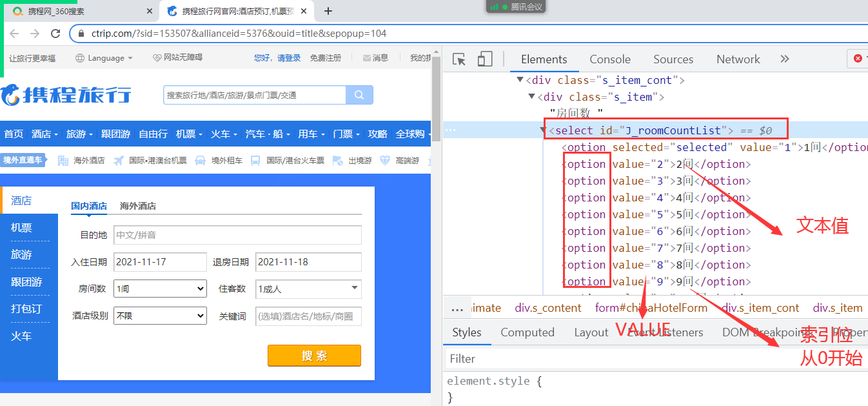Open the Network tab
The image size is (868, 406).
click(x=738, y=59)
